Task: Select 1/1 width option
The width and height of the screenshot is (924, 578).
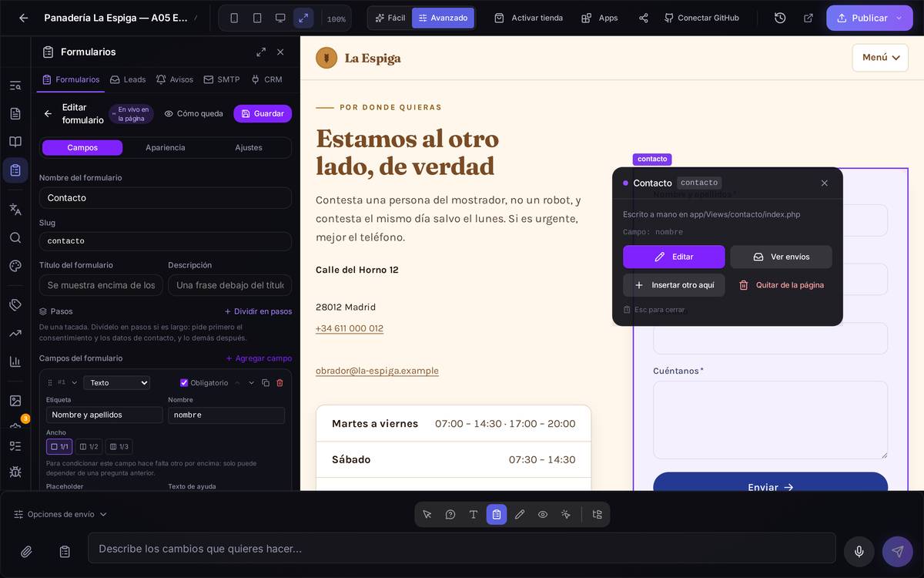Action: point(59,446)
